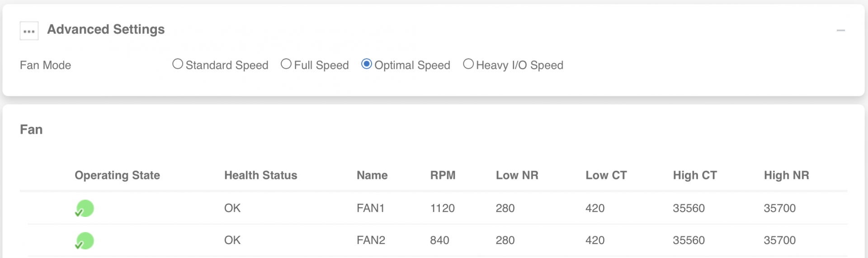Click the High NR column header
868x258 pixels.
click(787, 175)
